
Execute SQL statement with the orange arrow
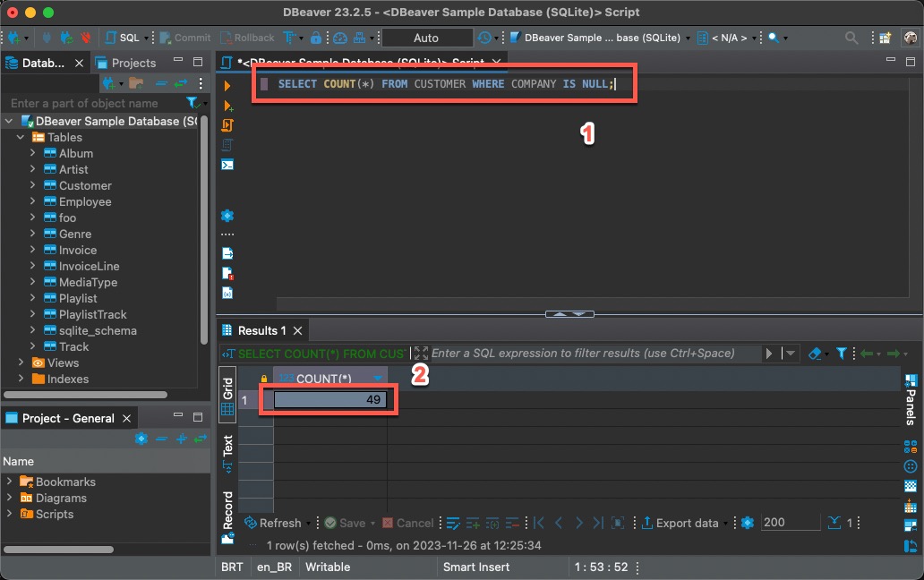(227, 86)
